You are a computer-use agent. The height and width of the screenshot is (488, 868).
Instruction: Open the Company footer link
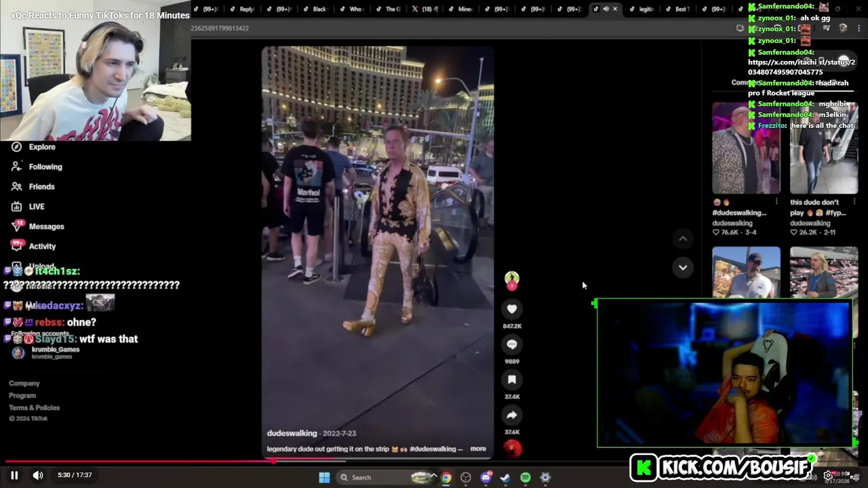(x=24, y=384)
